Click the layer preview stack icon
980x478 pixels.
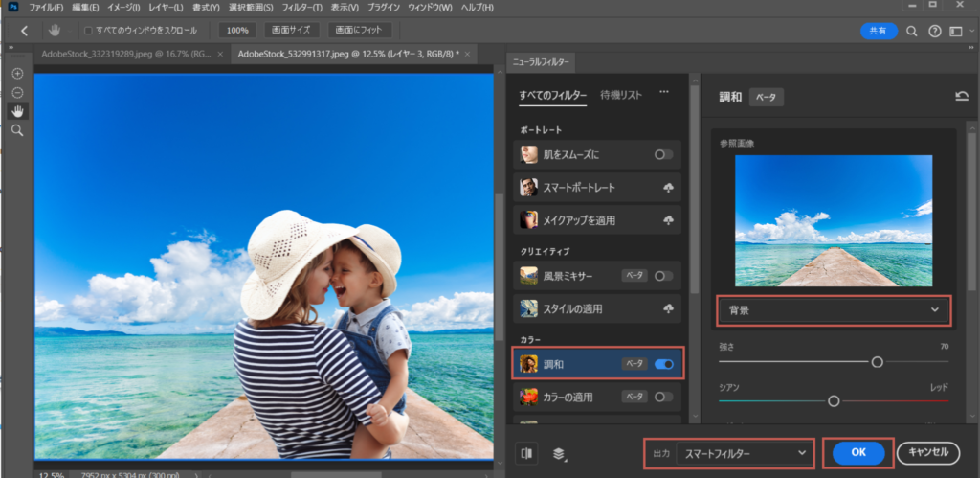point(560,453)
